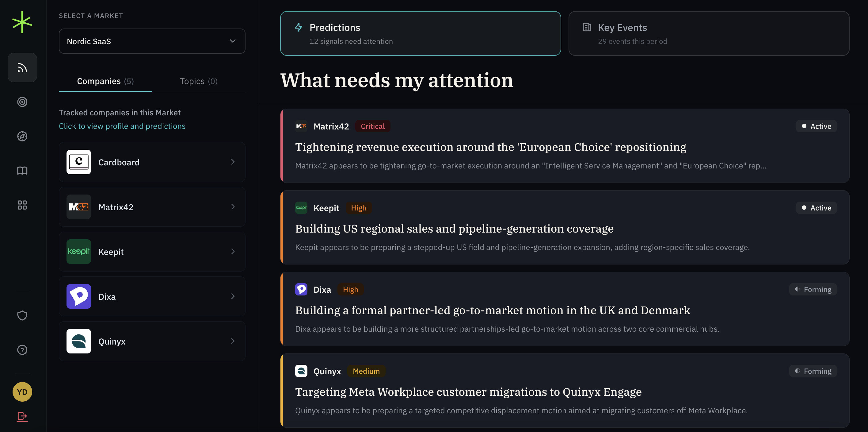Click the Medium badge on Quinyx card
The height and width of the screenshot is (432, 868).
pos(366,371)
